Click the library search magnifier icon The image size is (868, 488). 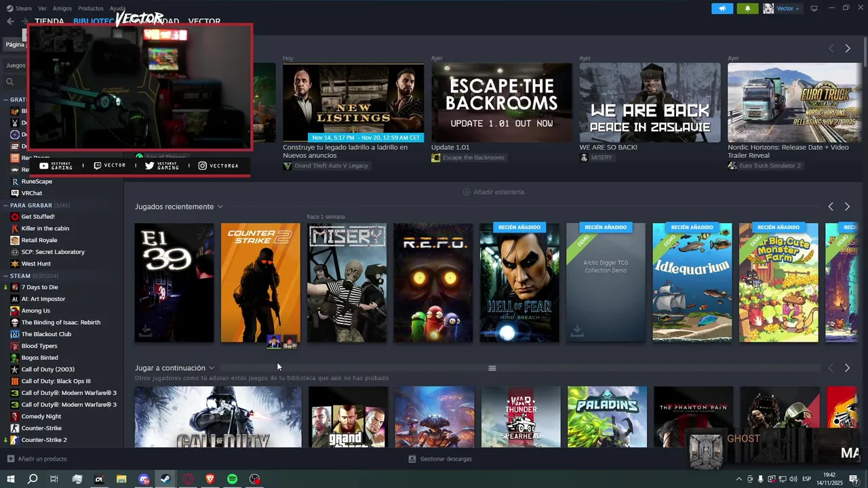(x=10, y=82)
